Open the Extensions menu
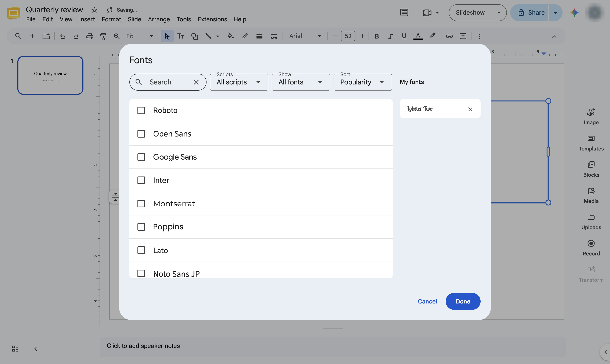610x364 pixels. [x=212, y=19]
